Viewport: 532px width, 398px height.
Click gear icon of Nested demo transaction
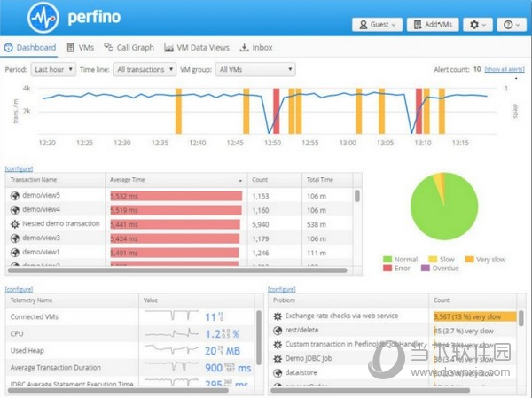point(14,224)
